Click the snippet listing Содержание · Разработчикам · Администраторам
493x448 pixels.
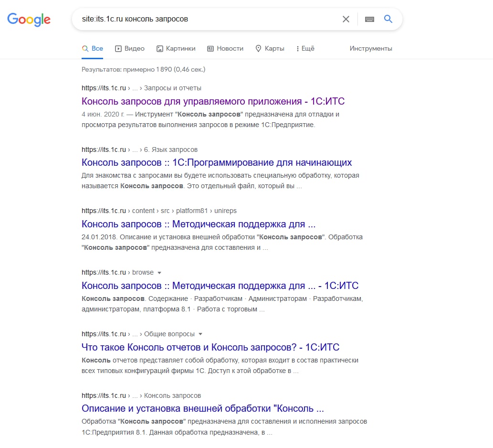[222, 304]
